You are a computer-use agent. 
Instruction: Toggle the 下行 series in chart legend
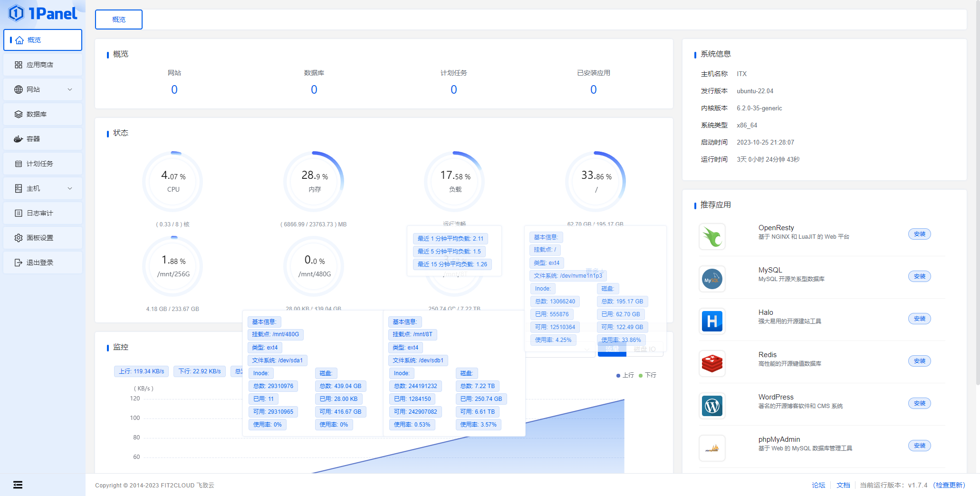tap(647, 375)
